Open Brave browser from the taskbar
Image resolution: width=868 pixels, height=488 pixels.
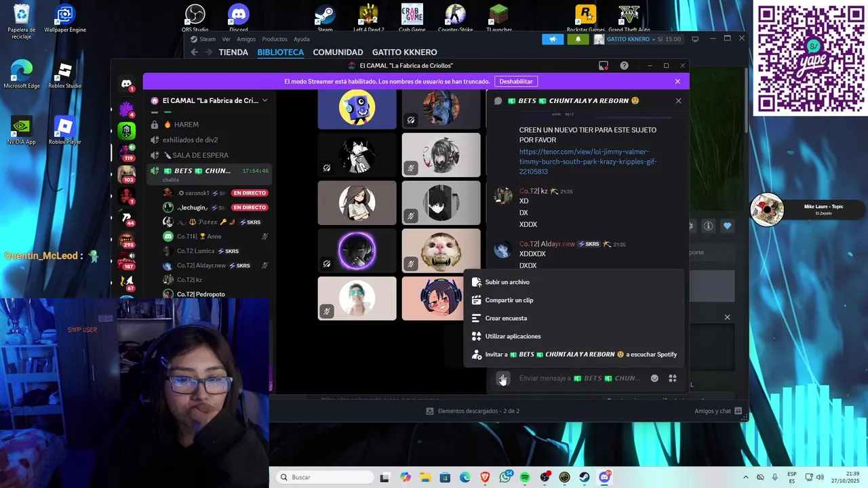point(485,477)
